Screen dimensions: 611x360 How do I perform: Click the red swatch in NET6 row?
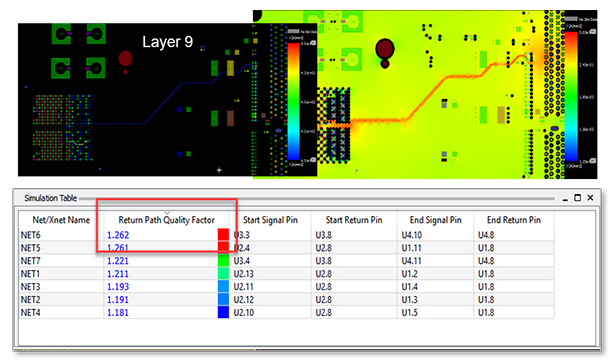tap(223, 235)
